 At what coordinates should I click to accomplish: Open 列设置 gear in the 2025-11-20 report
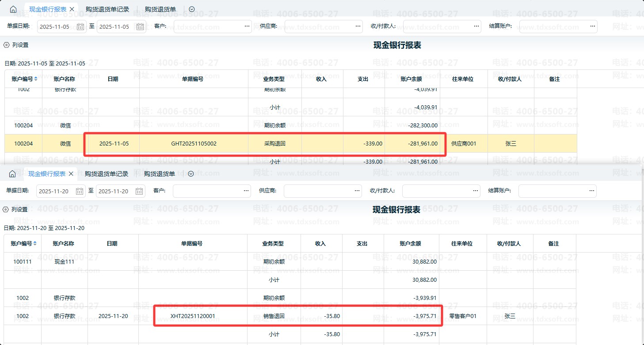6,209
